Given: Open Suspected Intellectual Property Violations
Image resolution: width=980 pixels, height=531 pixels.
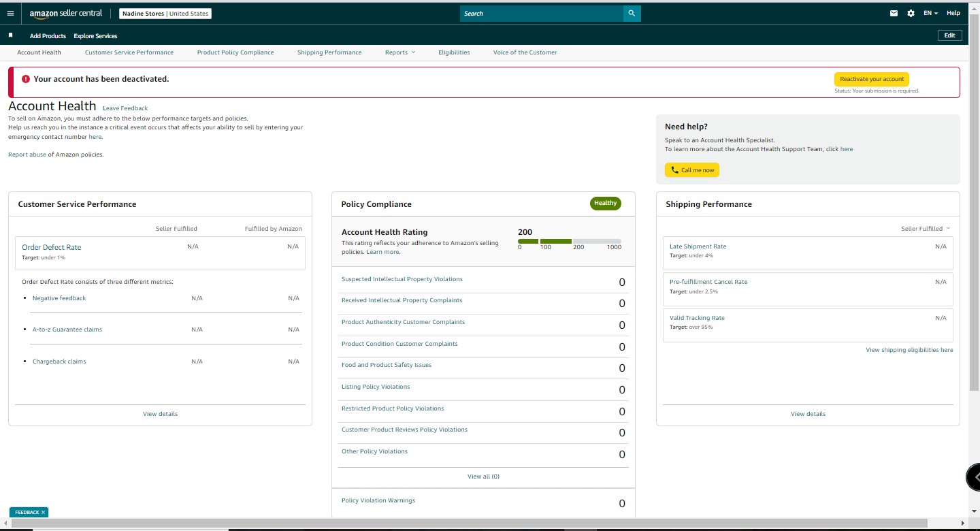Looking at the screenshot, I should (402, 279).
